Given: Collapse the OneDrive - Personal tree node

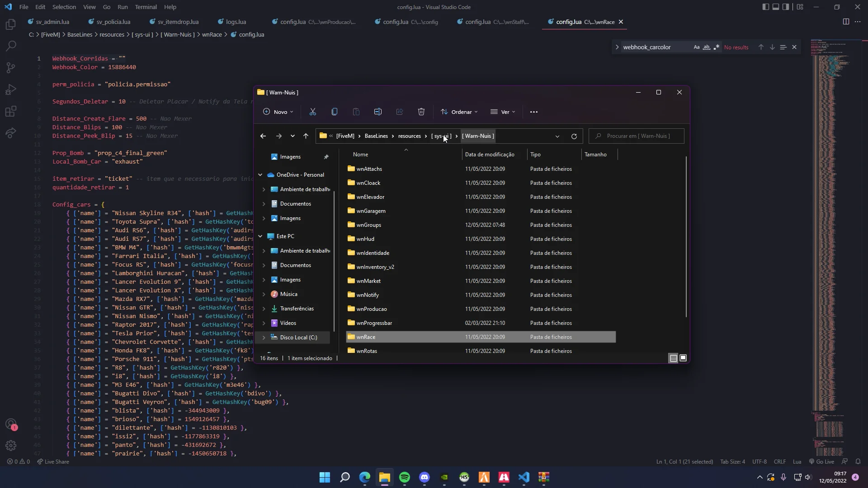Looking at the screenshot, I should [260, 175].
